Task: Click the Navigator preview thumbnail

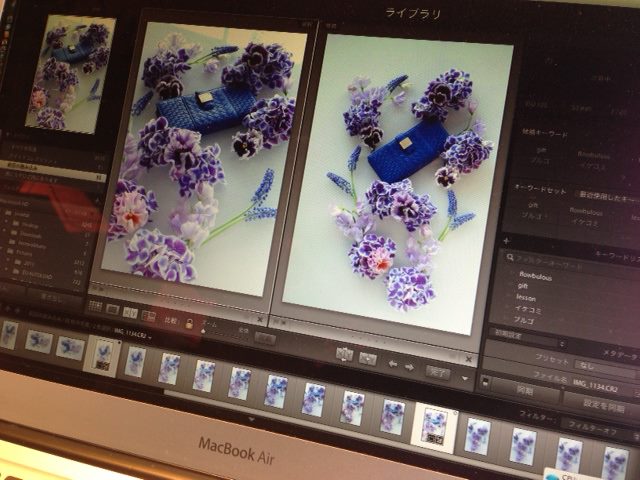Action: (70, 73)
